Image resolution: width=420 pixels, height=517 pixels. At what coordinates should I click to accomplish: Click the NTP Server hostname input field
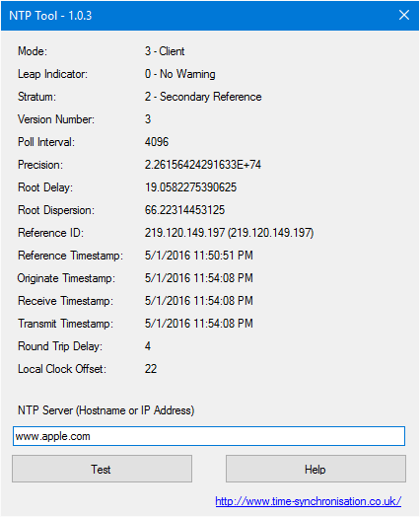tap(209, 436)
